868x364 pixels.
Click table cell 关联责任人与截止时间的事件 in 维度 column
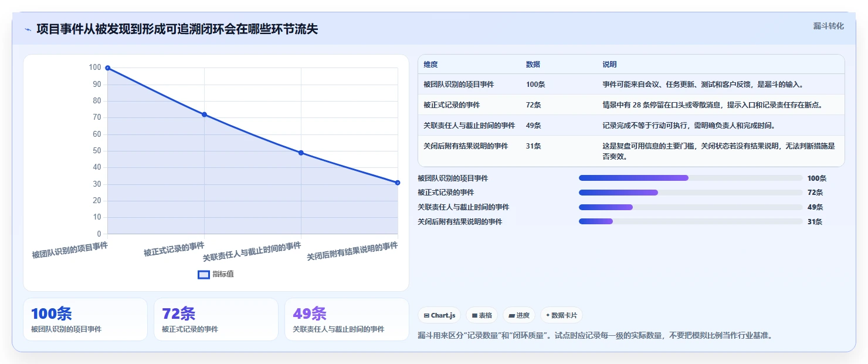point(469,126)
